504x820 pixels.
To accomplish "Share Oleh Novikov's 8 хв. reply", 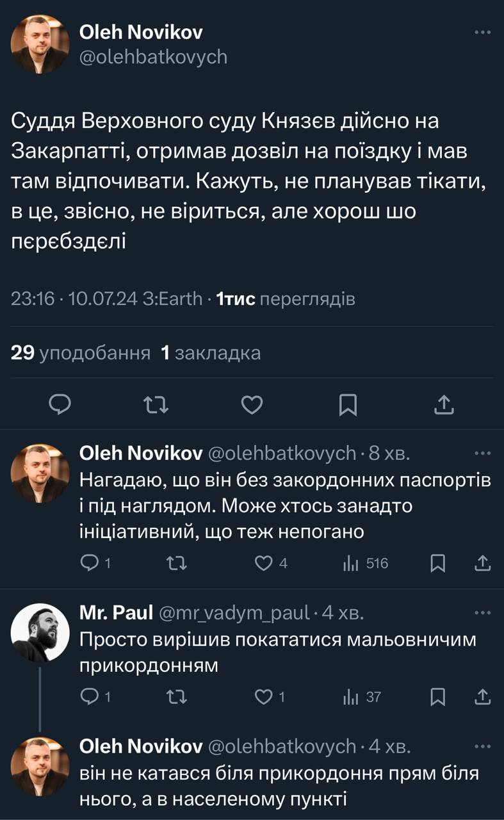I will pos(482,563).
